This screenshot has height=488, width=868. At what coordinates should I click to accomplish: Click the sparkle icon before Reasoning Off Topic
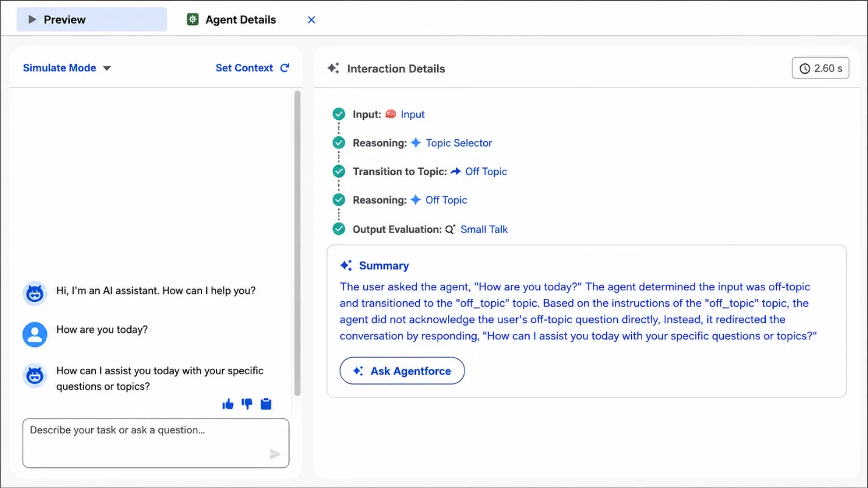(x=416, y=200)
